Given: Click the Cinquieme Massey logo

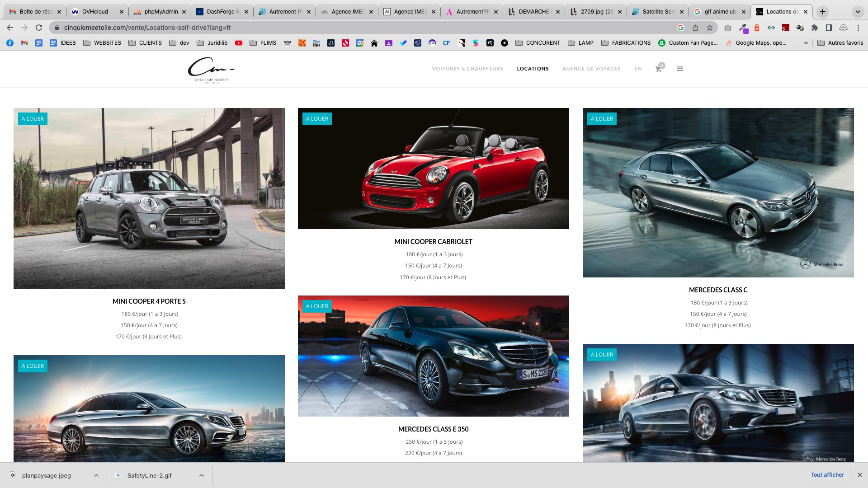Looking at the screenshot, I should coord(211,70).
